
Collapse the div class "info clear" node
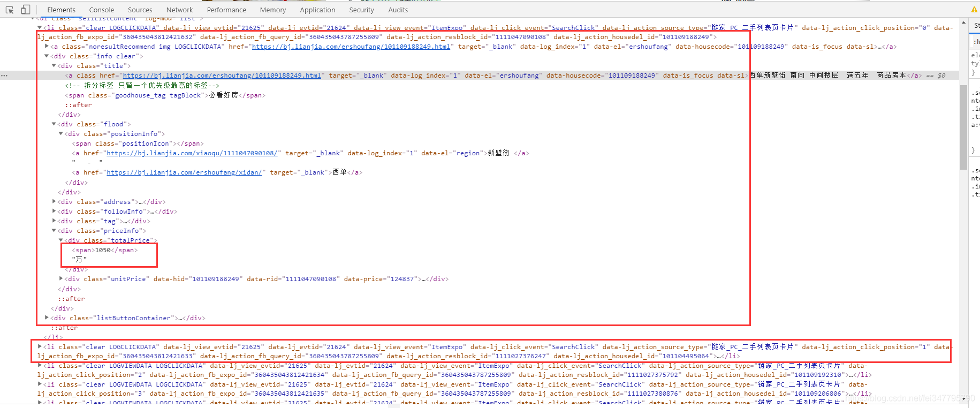[47, 56]
